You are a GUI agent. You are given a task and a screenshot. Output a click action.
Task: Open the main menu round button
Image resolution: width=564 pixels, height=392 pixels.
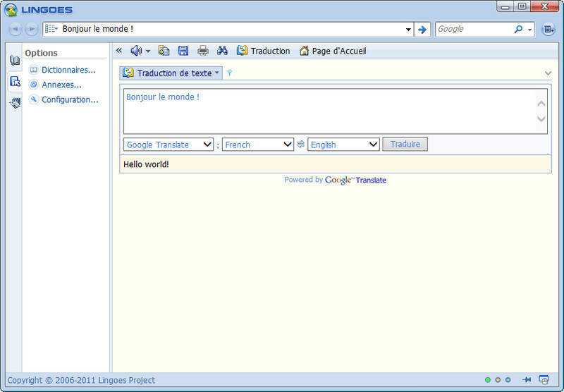pyautogui.click(x=548, y=30)
